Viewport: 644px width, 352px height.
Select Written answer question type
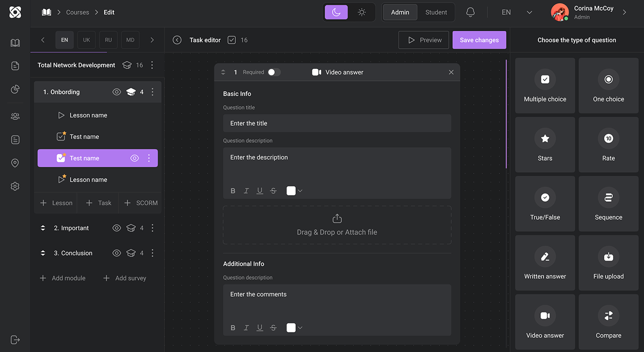click(x=545, y=263)
